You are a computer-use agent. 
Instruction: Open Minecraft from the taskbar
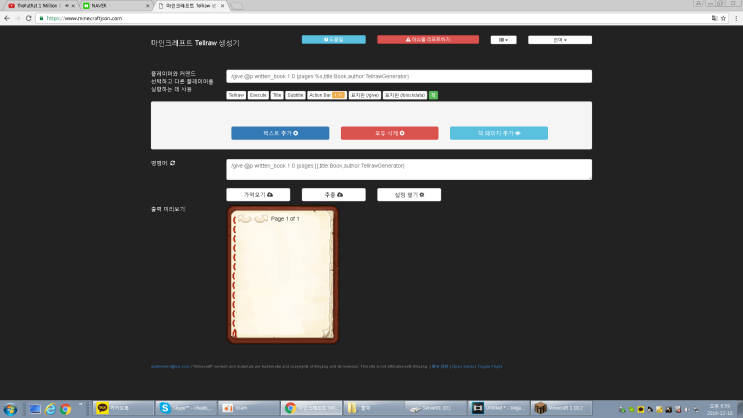(x=554, y=409)
